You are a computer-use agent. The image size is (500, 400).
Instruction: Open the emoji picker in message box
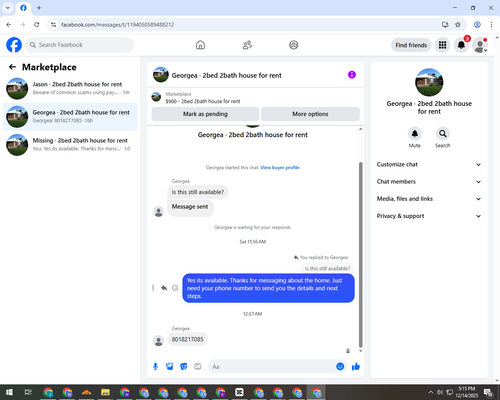pyautogui.click(x=340, y=367)
